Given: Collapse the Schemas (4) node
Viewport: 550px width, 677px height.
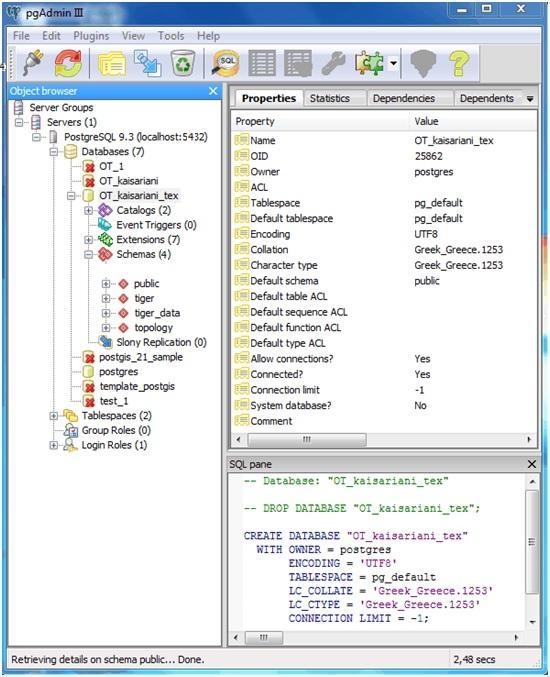Looking at the screenshot, I should (89, 255).
